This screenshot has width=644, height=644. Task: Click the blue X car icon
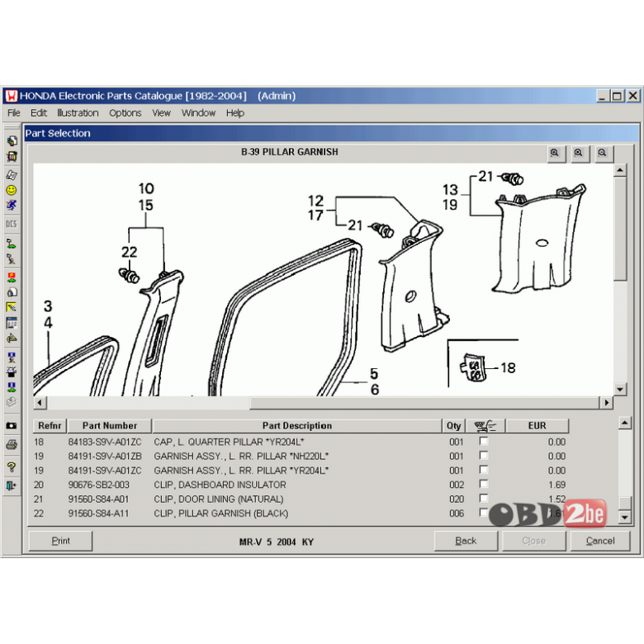[x=12, y=387]
